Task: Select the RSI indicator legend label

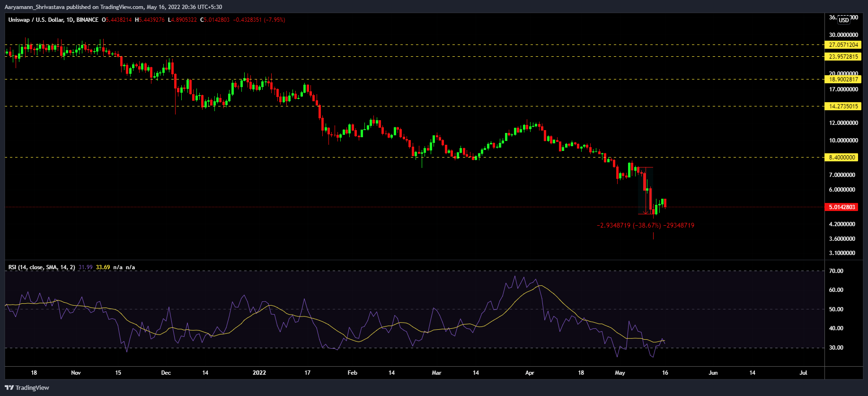Action: 41,267
